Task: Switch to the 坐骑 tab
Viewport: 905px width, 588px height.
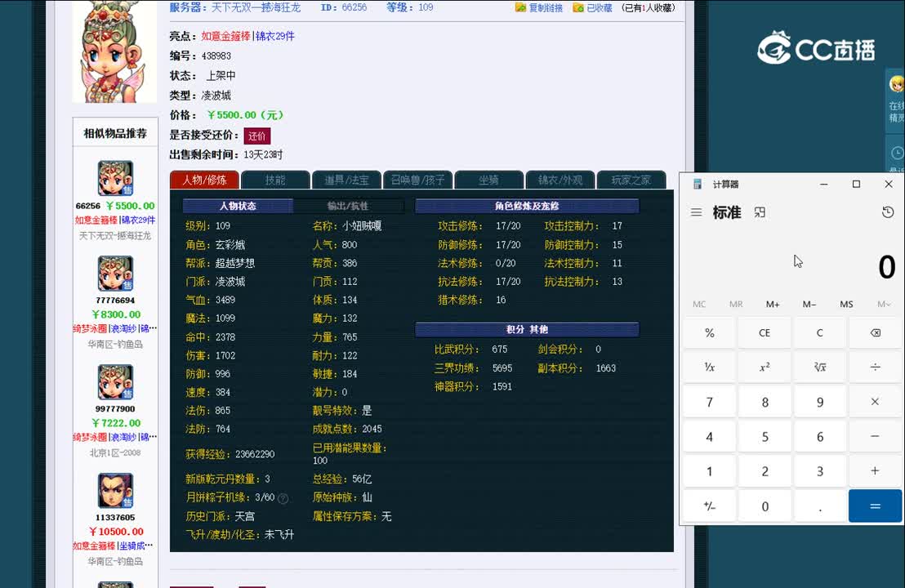Action: click(x=489, y=180)
